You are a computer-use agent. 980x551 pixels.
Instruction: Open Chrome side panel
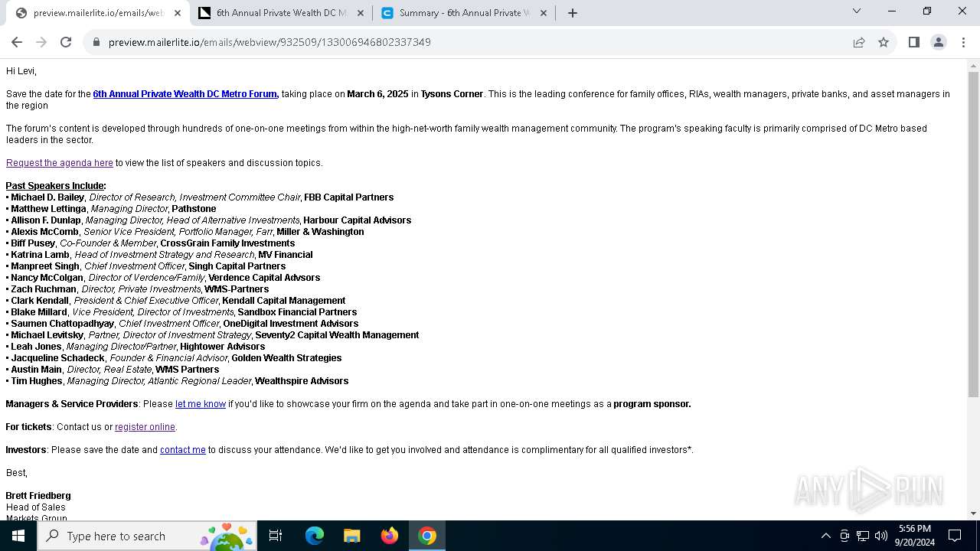point(913,42)
